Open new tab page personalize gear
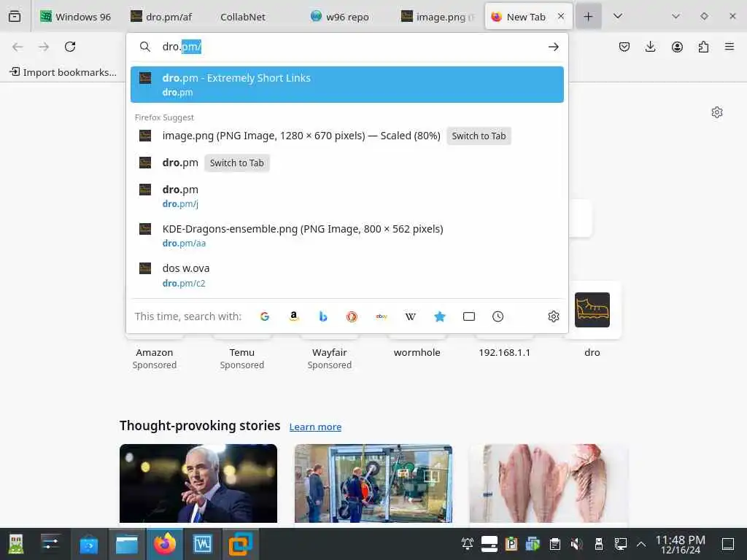Screen dimensions: 747x560 [717, 112]
